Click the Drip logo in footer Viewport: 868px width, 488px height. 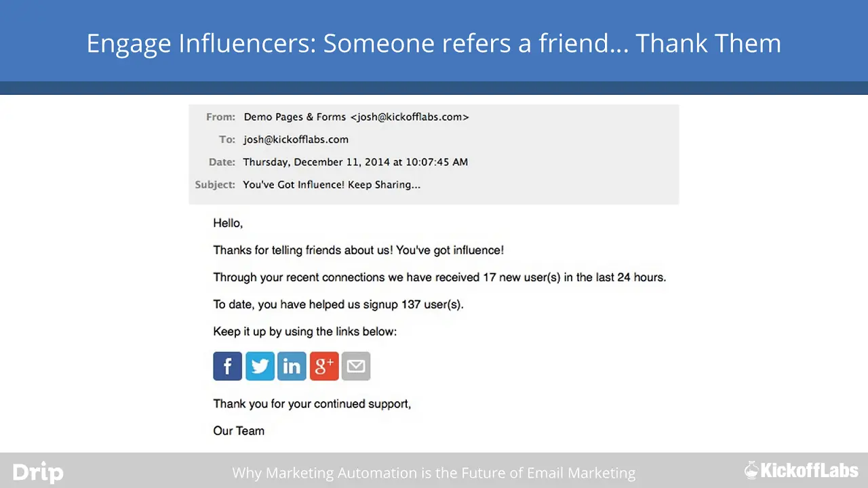[38, 472]
